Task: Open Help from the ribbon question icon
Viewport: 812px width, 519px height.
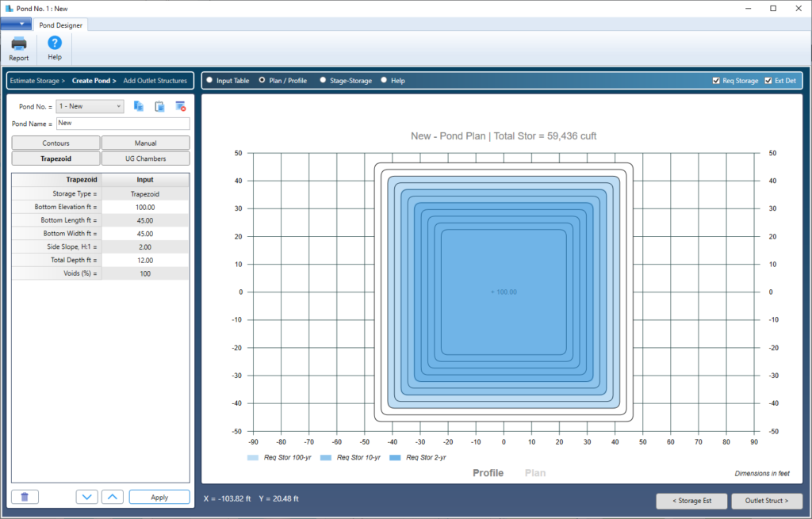Action: tap(55, 43)
